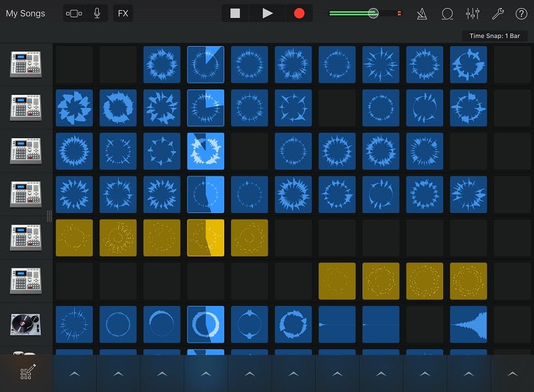The width and height of the screenshot is (534, 392).
Task: Select the empty seventh cell in second row
Action: point(337,108)
